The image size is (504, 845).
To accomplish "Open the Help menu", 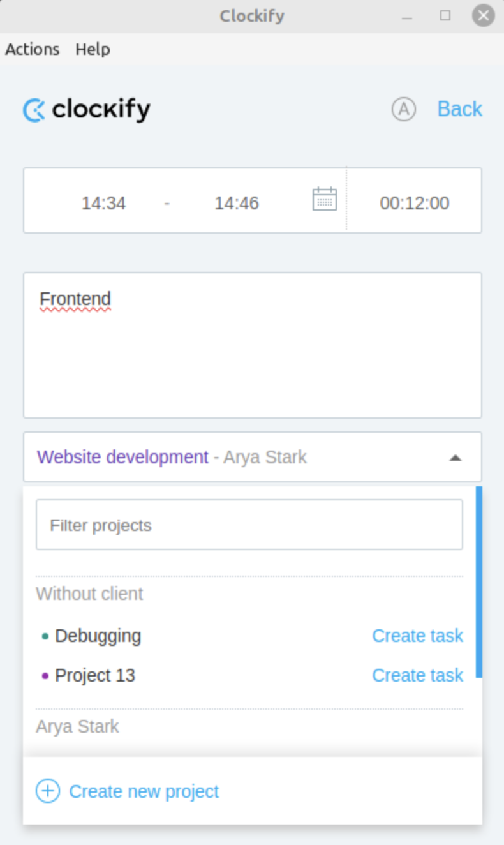I will (92, 49).
